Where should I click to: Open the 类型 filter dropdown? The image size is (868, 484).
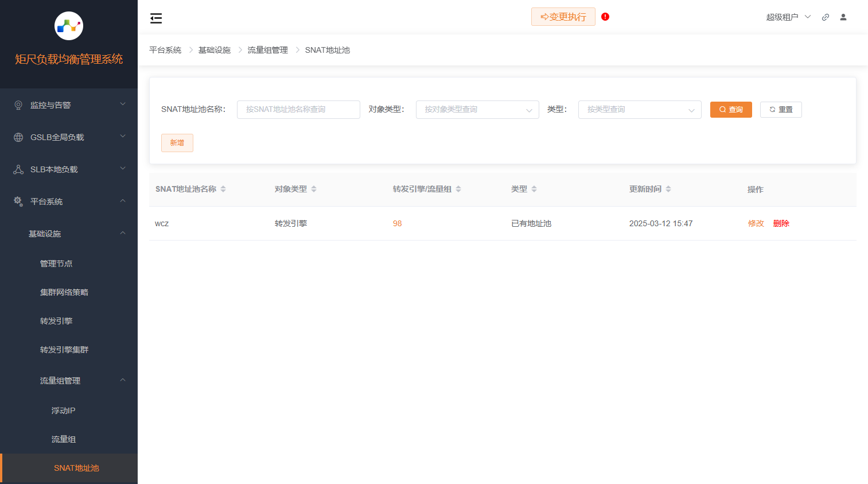click(639, 110)
